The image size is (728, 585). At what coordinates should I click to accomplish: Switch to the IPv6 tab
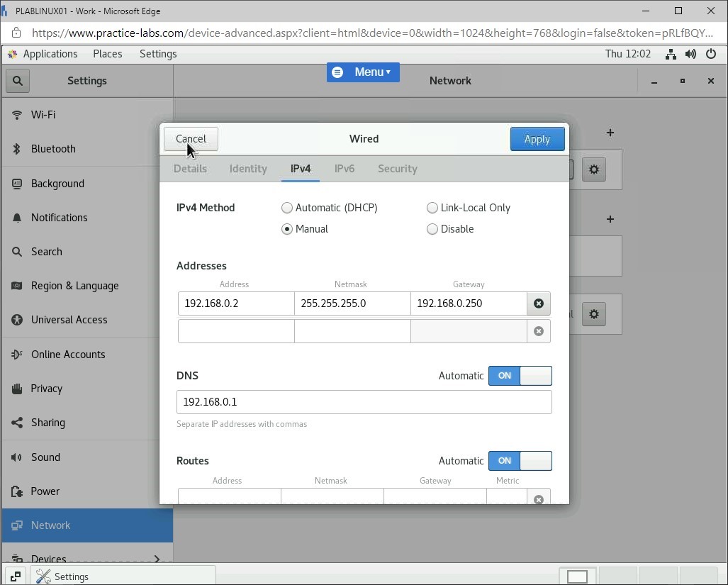coord(344,169)
